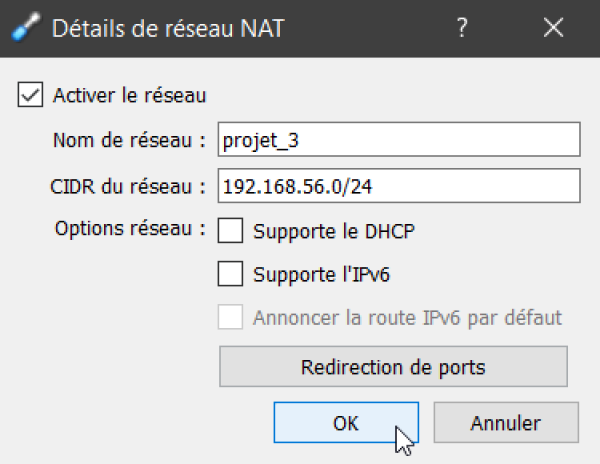This screenshot has width=600, height=464.
Task: Click the 'Nom de réseau :' label
Action: click(x=129, y=140)
